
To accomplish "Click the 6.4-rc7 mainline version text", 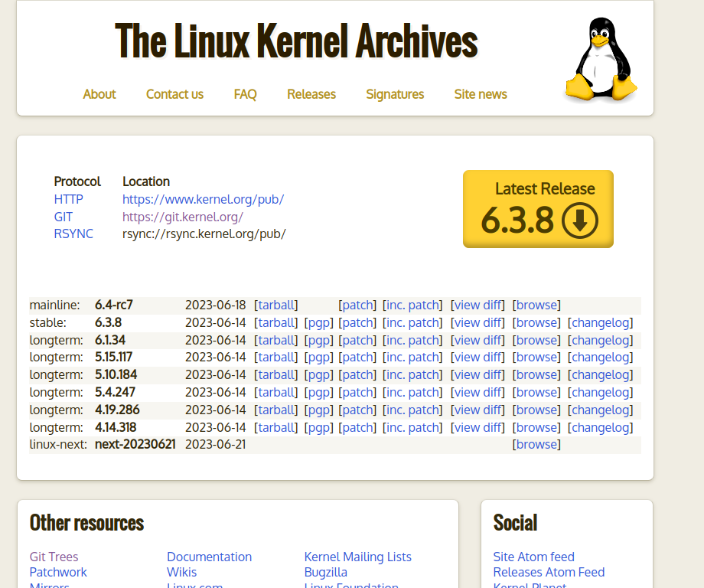I will click(x=114, y=305).
